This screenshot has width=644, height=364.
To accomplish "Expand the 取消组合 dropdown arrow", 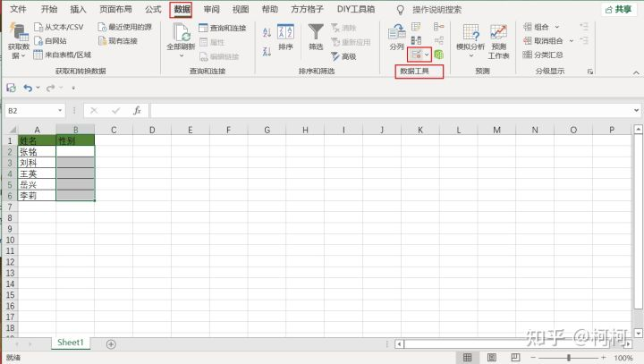I will point(571,40).
